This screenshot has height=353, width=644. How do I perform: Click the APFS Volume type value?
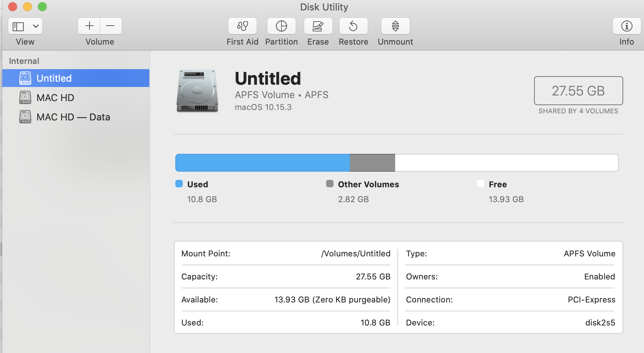(589, 253)
